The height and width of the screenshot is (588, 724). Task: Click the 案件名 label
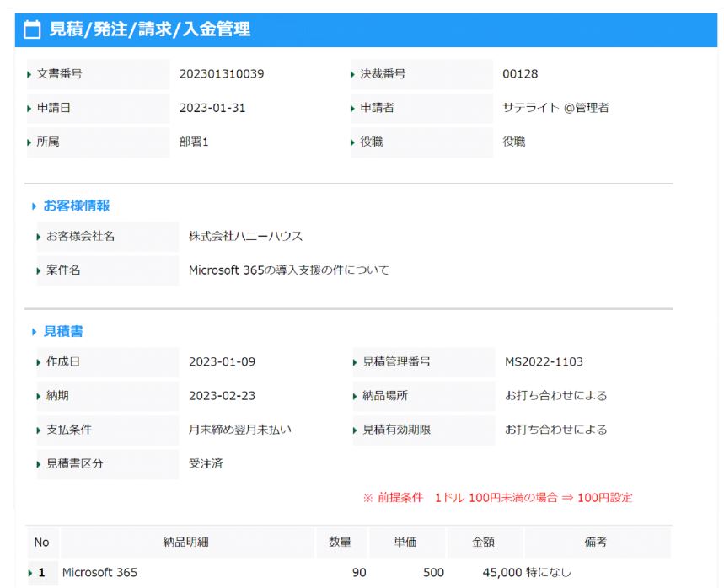tap(63, 270)
